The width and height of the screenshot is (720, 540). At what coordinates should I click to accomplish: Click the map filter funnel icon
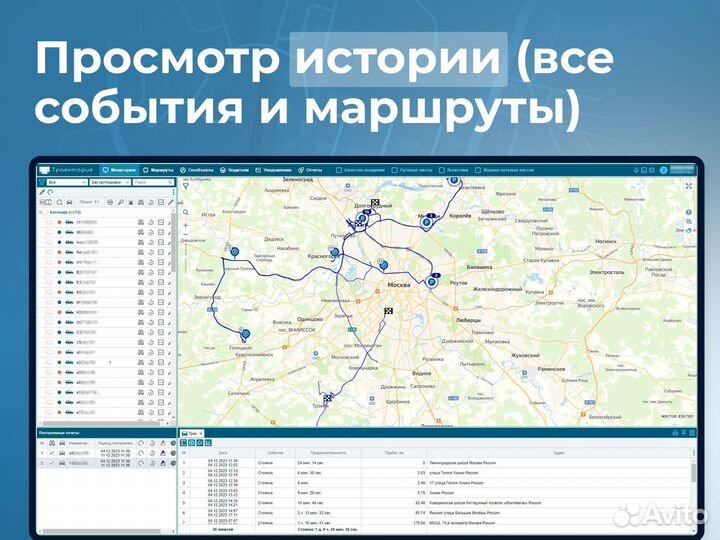coord(186,186)
